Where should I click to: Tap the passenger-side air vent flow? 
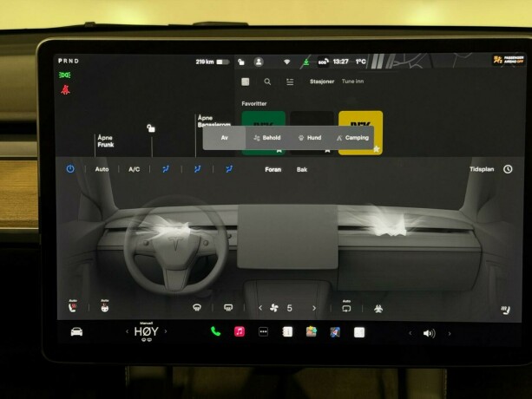coord(391,226)
